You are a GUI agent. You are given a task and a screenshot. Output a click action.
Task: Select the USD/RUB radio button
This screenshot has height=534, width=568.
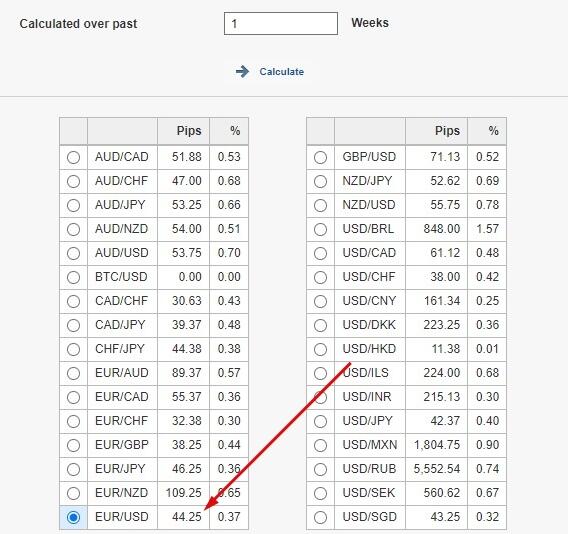[320, 470]
